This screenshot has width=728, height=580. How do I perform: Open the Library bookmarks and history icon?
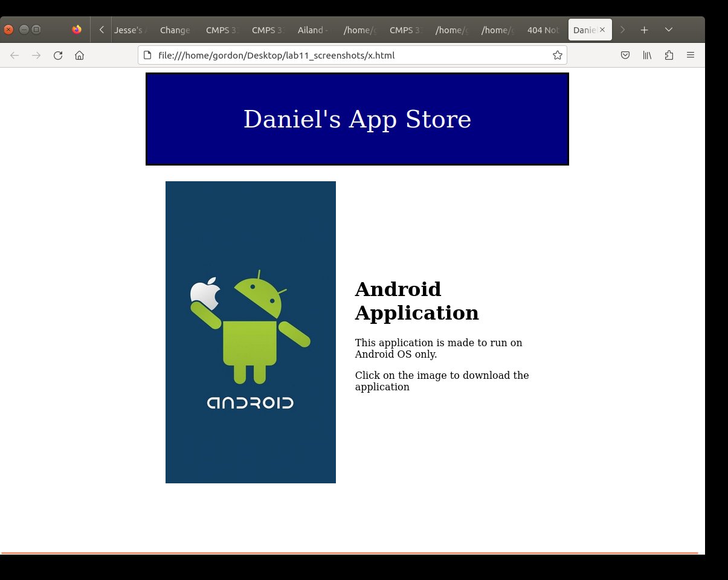(x=647, y=56)
